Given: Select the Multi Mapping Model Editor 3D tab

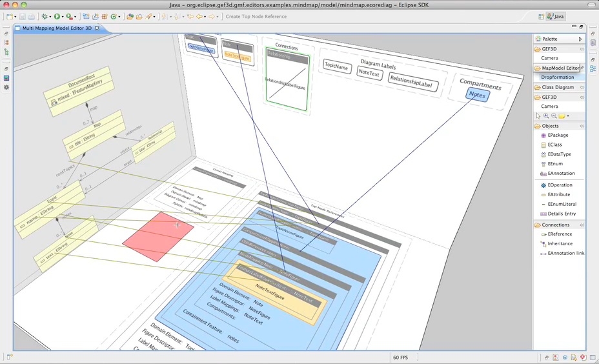Looking at the screenshot, I should [57, 28].
